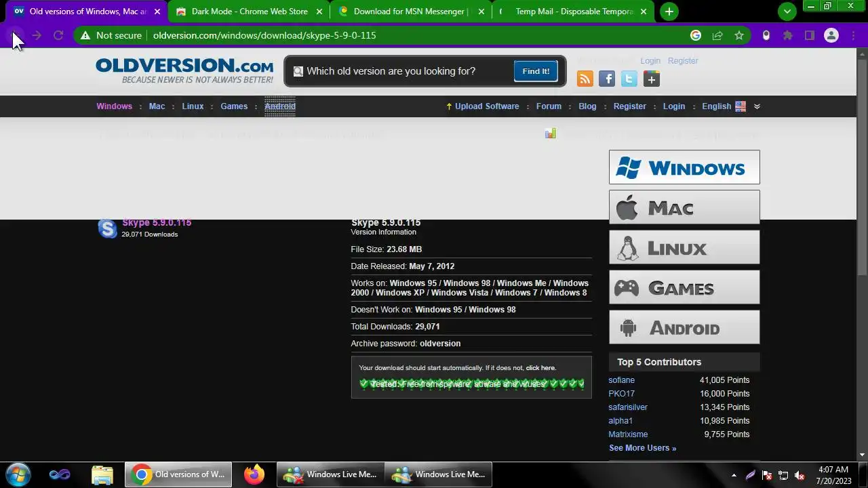868x488 pixels.
Task: Close the Old versions of Windows tab
Action: coord(157,12)
